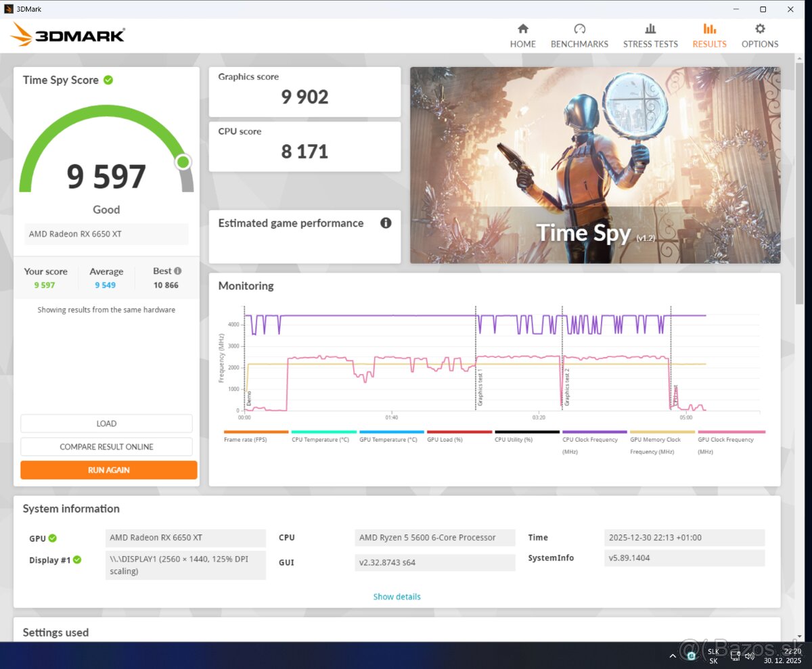Open the Stress Tests chart icon
Image resolution: width=812 pixels, height=669 pixels.
pos(650,29)
